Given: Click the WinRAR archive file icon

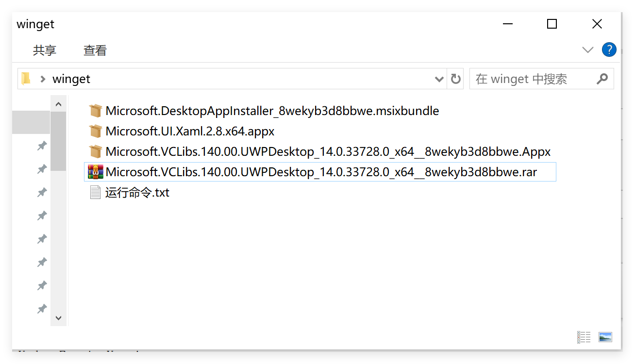Looking at the screenshot, I should point(96,172).
